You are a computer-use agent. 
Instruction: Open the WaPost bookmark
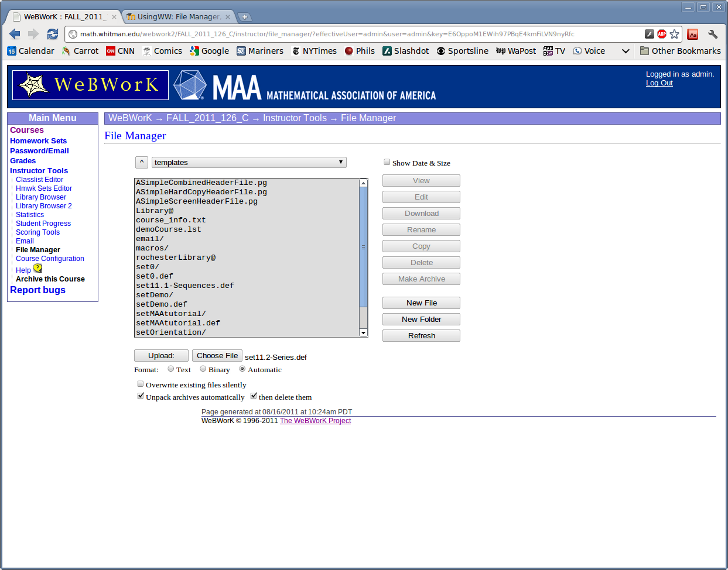click(x=516, y=51)
